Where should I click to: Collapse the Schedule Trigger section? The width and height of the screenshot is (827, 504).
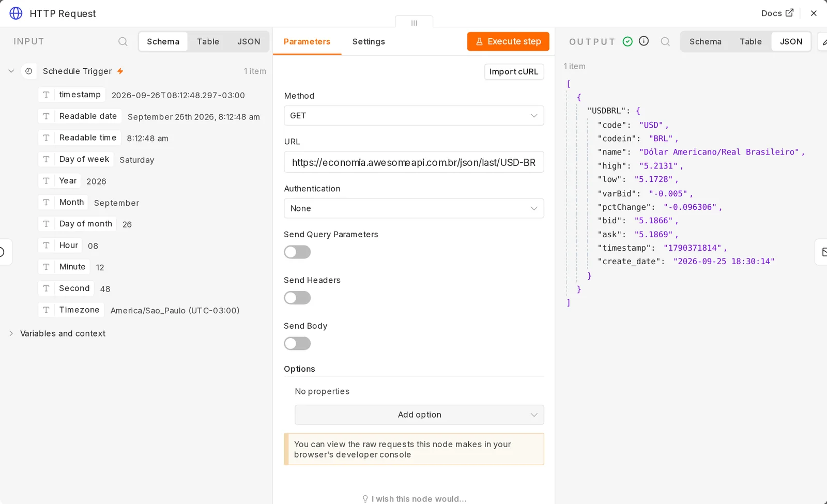click(11, 71)
